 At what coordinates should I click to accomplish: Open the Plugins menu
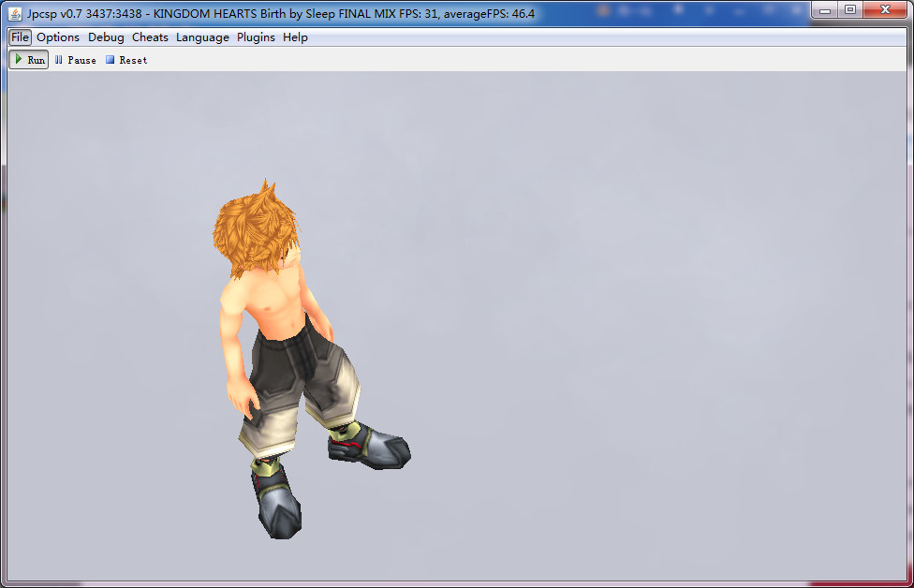[x=256, y=37]
